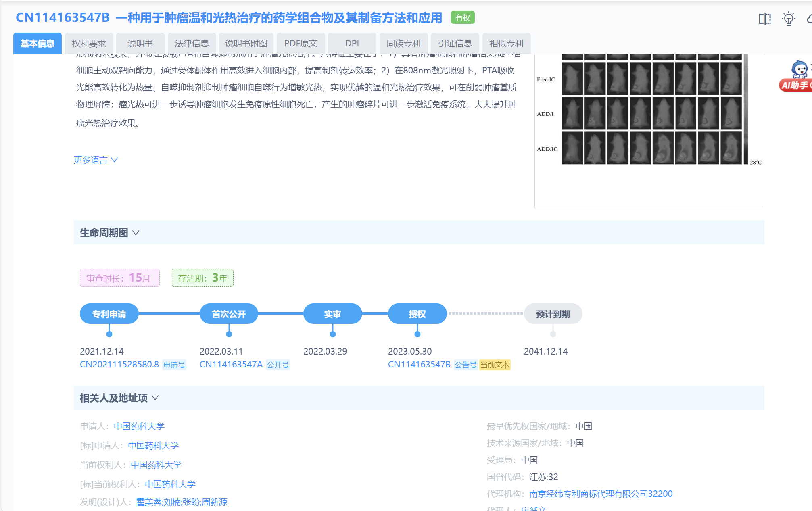Image resolution: width=812 pixels, height=511 pixels.
Task: Open 当前权利人 link 中国药科大学
Action: [156, 465]
